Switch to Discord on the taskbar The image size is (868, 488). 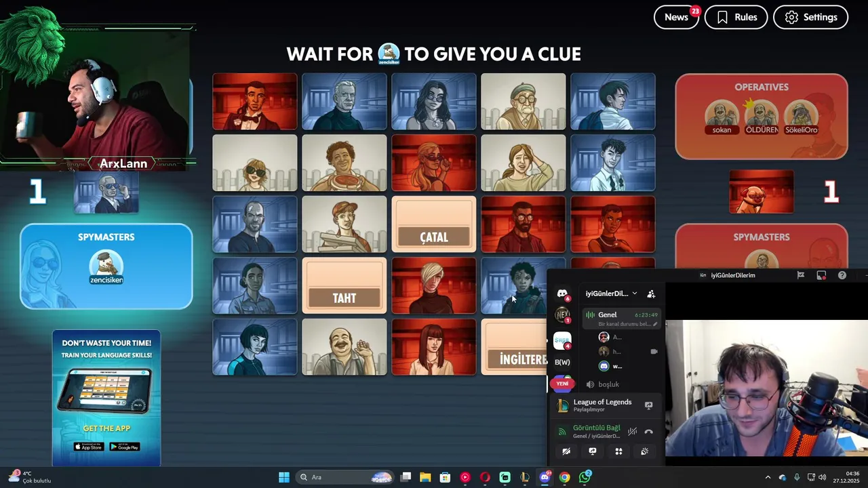(545, 477)
